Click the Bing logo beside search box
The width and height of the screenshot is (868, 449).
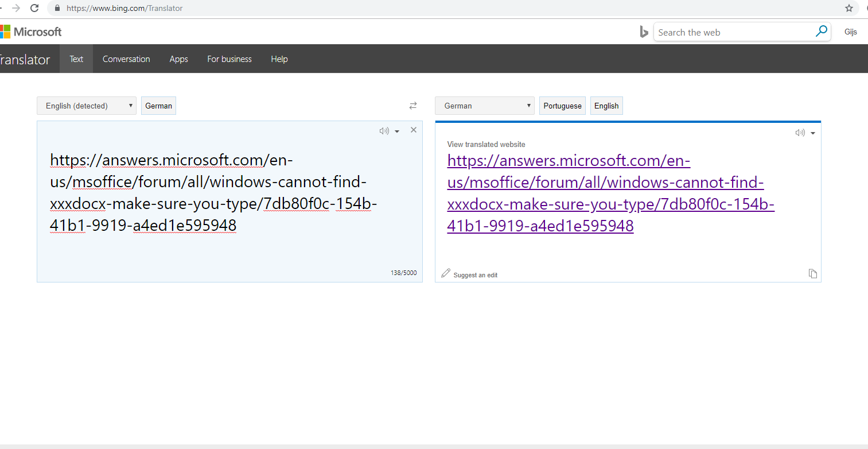click(x=644, y=32)
